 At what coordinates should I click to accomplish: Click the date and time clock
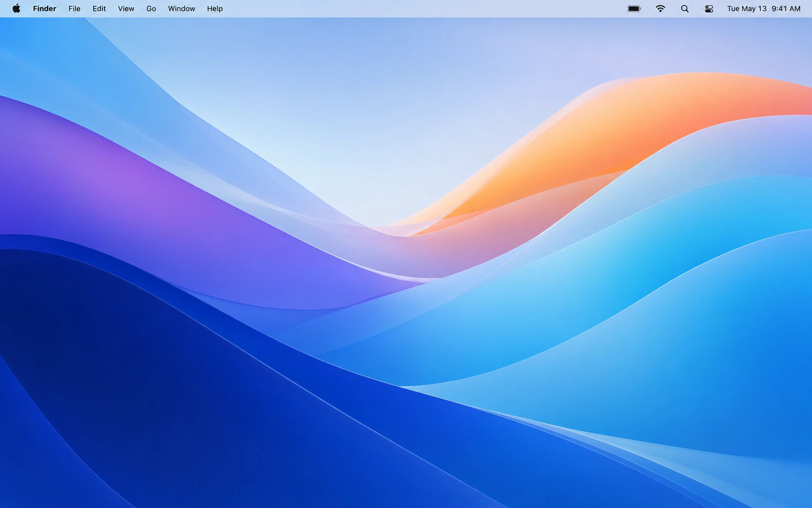(x=764, y=9)
